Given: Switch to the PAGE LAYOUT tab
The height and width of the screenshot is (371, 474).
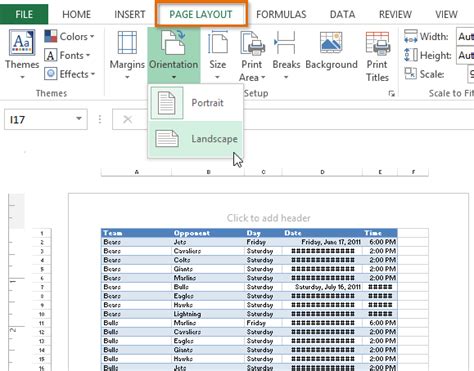Looking at the screenshot, I should click(x=201, y=14).
